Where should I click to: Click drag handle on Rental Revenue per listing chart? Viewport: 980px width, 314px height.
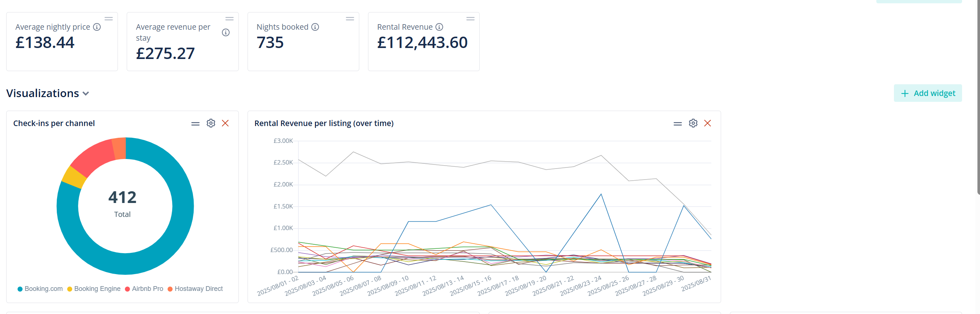tap(677, 124)
